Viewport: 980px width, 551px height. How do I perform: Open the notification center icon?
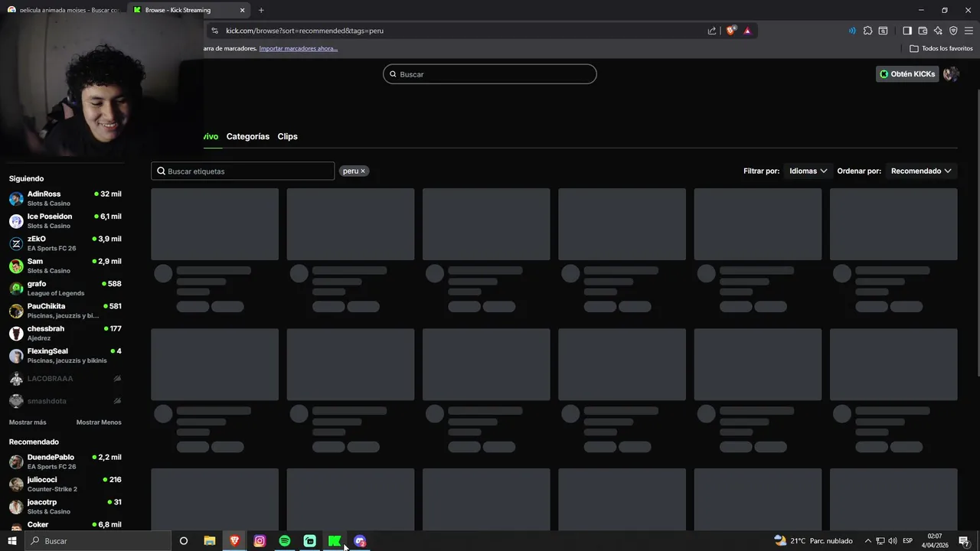tap(964, 541)
